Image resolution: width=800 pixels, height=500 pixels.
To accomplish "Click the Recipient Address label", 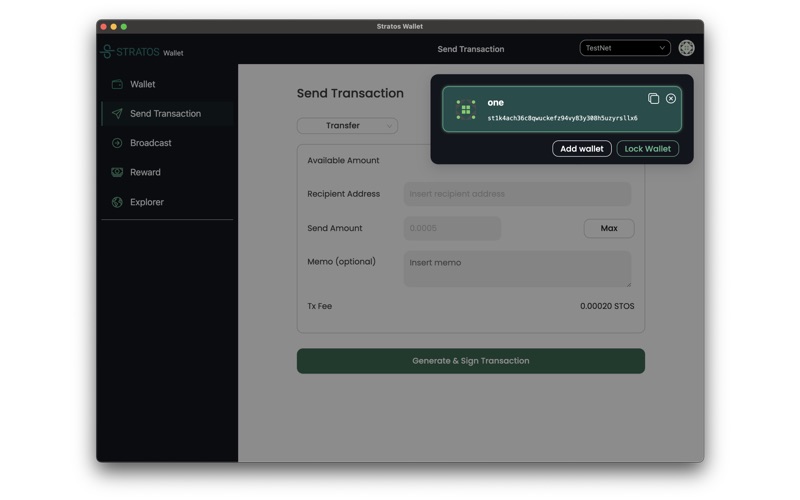I will 343,194.
